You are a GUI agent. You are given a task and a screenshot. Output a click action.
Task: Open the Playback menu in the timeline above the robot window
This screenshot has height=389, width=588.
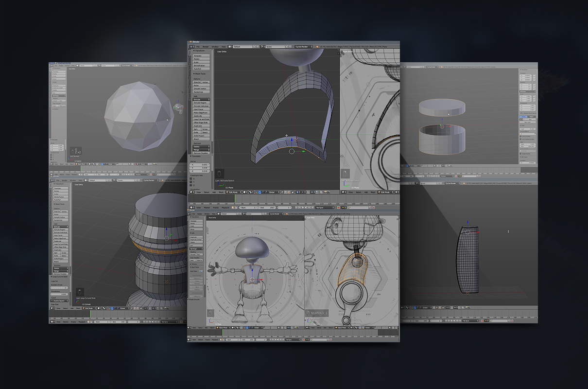tap(225, 207)
